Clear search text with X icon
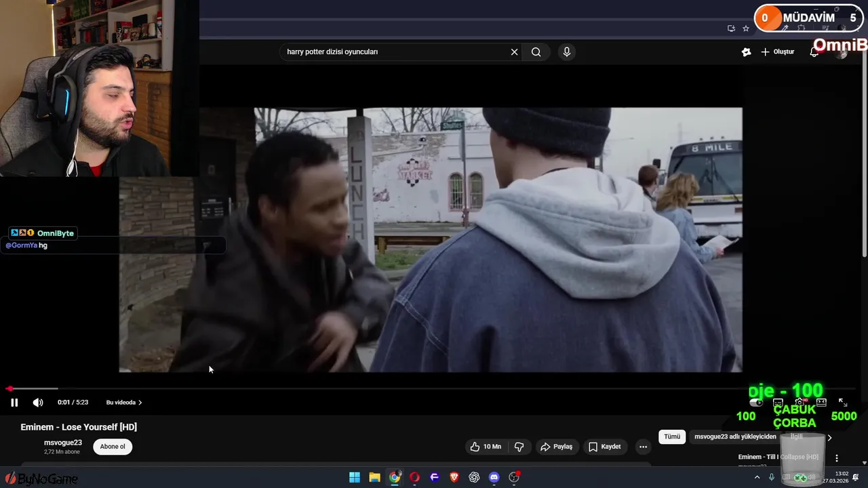 514,52
